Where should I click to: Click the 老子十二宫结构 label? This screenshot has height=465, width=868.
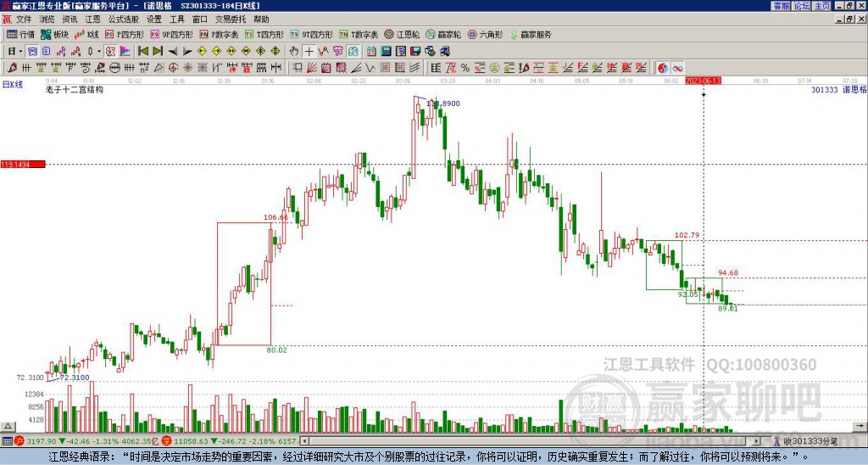click(x=75, y=89)
